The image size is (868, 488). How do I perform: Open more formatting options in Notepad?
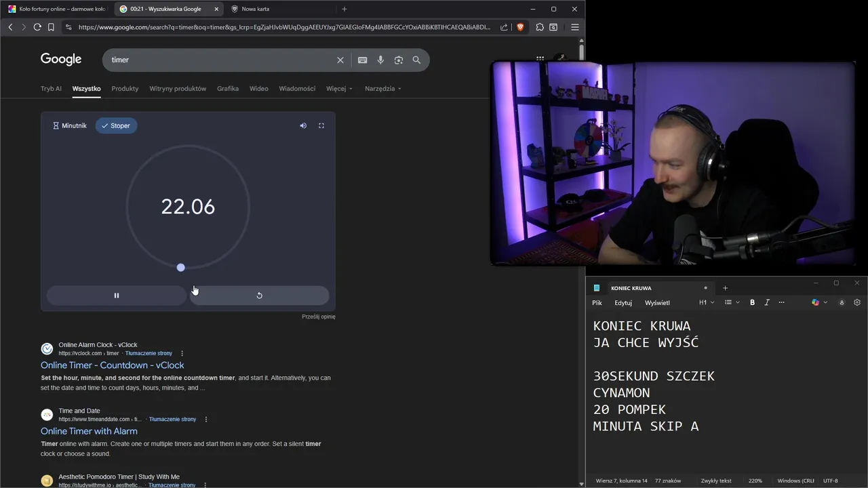781,302
